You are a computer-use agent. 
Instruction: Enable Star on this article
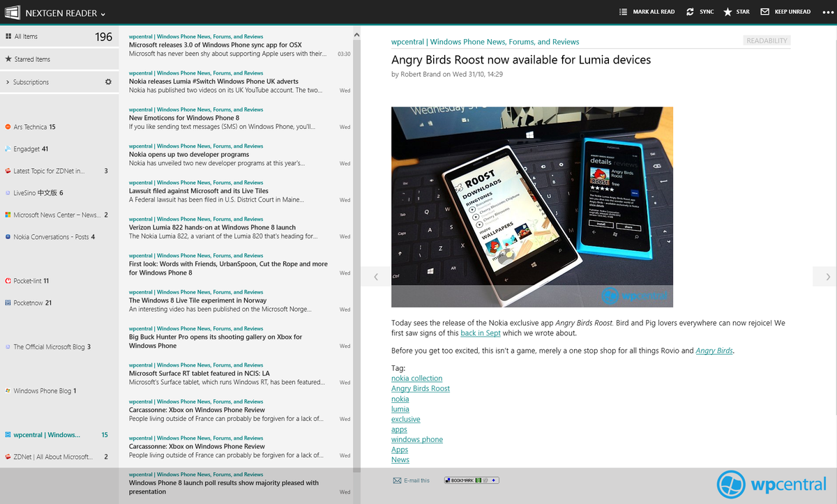click(736, 11)
